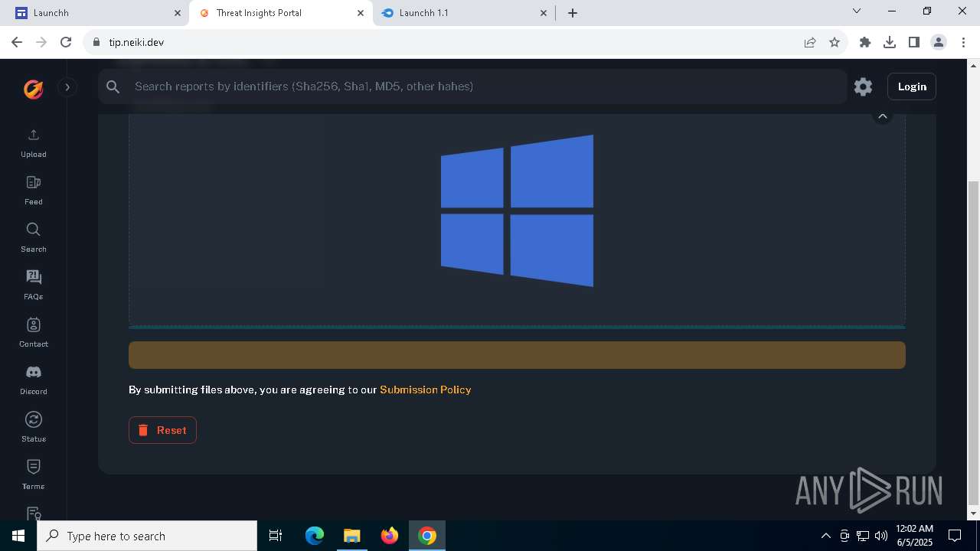Click the Threat Insights Portal logo
980x551 pixels.
tap(33, 89)
